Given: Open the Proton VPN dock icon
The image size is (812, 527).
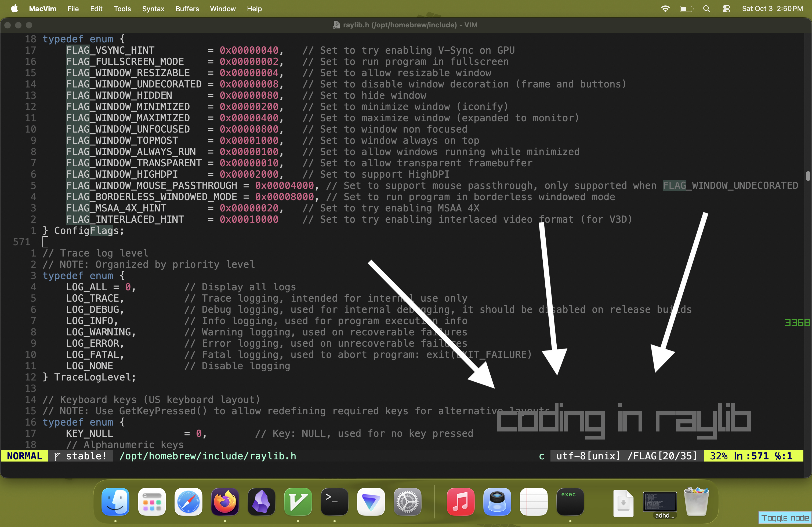Looking at the screenshot, I should coord(371,502).
